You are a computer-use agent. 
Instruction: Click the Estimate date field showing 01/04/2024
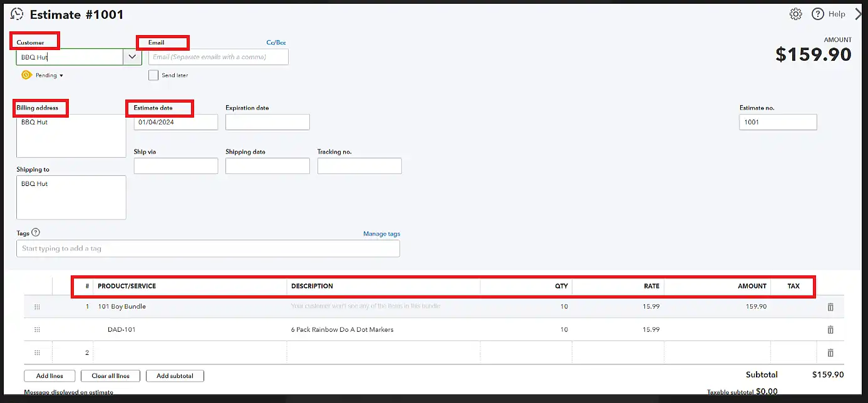(x=176, y=122)
